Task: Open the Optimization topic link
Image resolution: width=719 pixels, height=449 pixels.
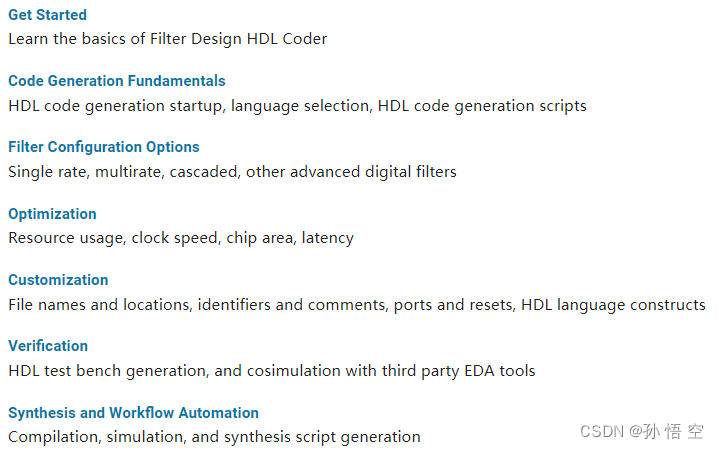Action: click(x=52, y=214)
